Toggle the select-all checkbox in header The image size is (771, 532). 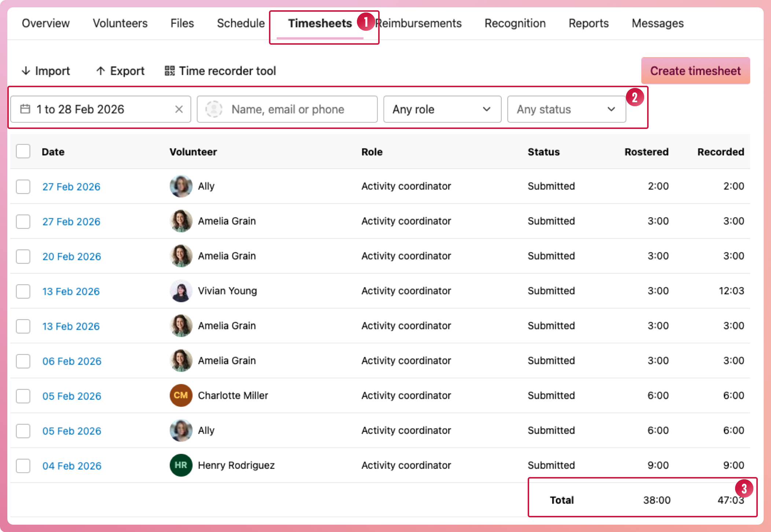tap(23, 151)
